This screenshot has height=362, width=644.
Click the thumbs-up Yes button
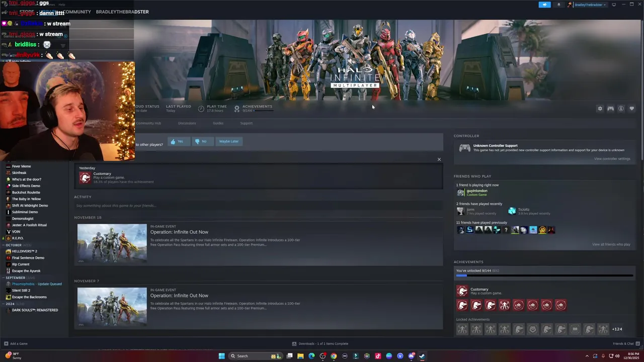179,141
